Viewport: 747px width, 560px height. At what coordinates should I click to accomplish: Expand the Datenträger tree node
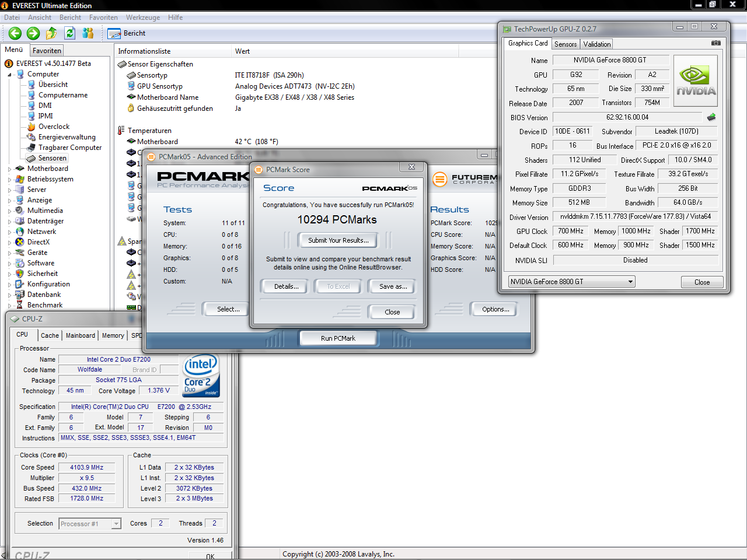pos(9,222)
